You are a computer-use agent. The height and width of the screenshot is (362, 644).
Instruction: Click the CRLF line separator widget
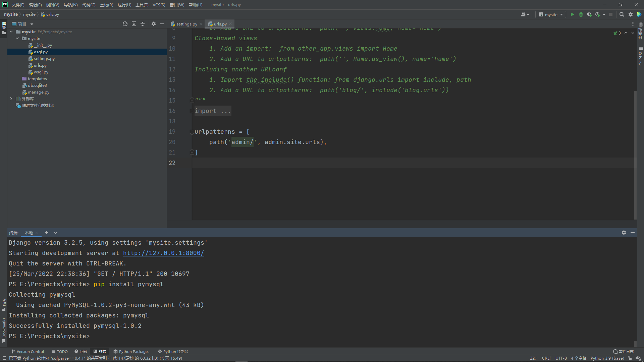point(547,358)
